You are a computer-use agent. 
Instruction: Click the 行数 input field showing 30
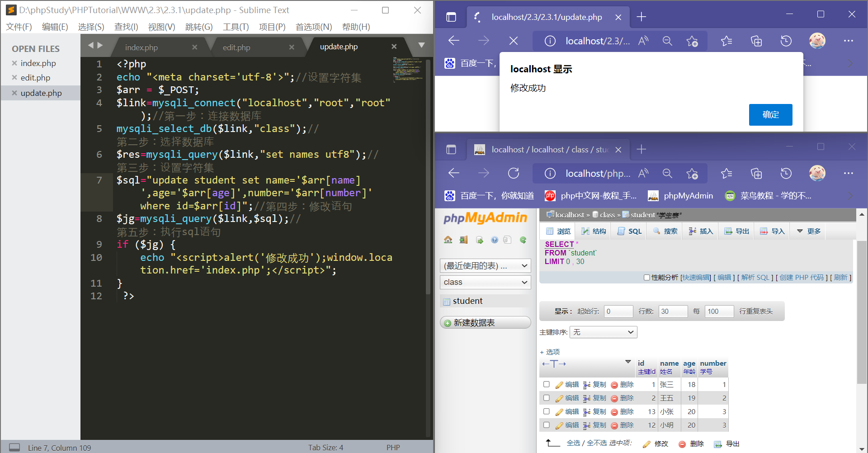pos(673,311)
